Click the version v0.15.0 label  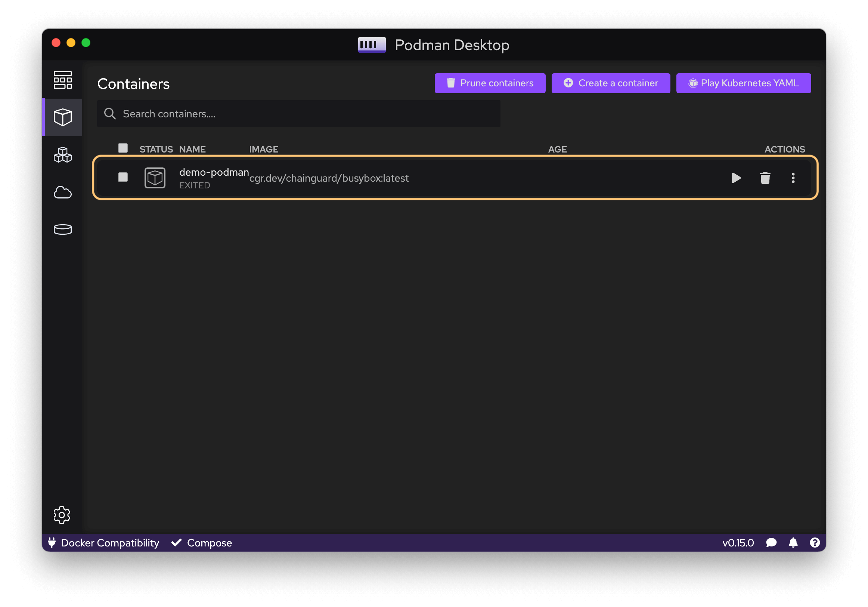pos(738,543)
